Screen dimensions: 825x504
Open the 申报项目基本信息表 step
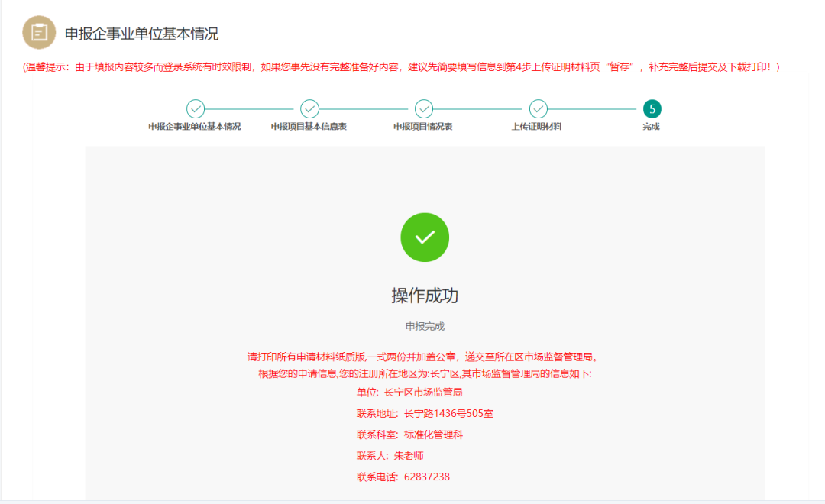[x=309, y=128]
